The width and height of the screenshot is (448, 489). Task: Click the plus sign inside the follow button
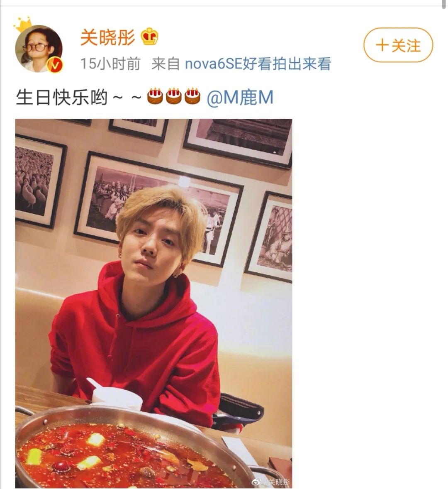pos(382,46)
